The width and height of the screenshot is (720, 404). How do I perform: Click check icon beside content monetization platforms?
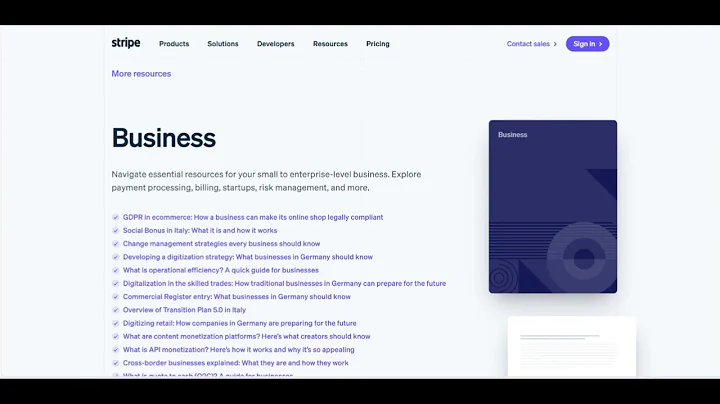[x=116, y=337]
